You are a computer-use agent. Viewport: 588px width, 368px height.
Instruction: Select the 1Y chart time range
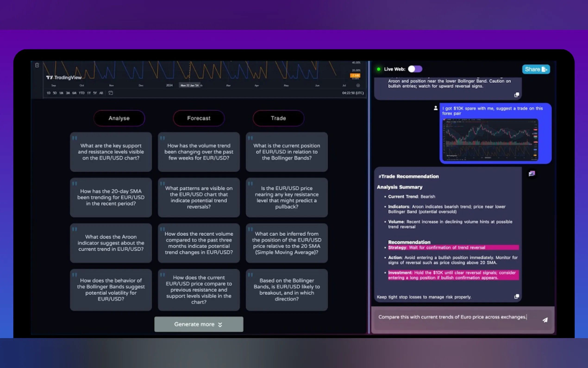click(x=89, y=93)
